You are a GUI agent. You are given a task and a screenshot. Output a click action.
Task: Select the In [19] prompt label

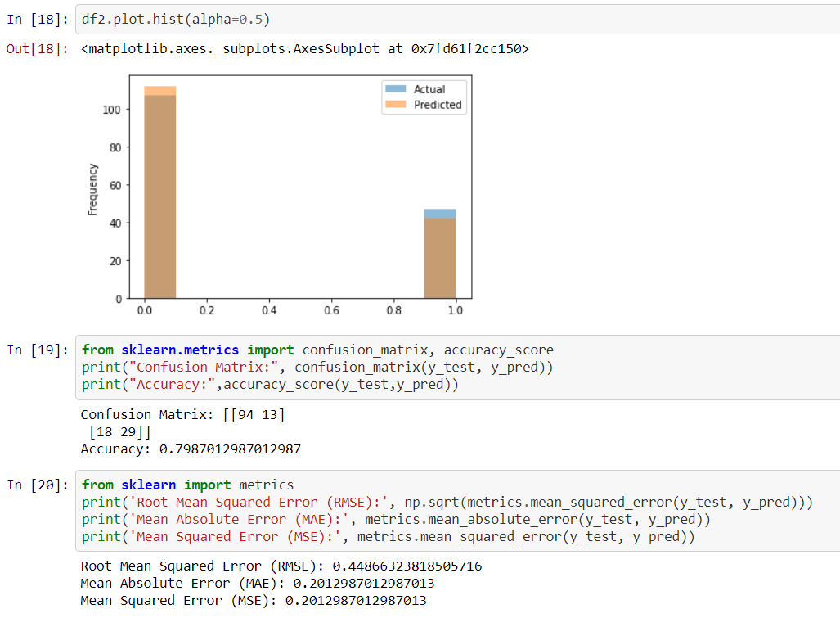[x=38, y=350]
